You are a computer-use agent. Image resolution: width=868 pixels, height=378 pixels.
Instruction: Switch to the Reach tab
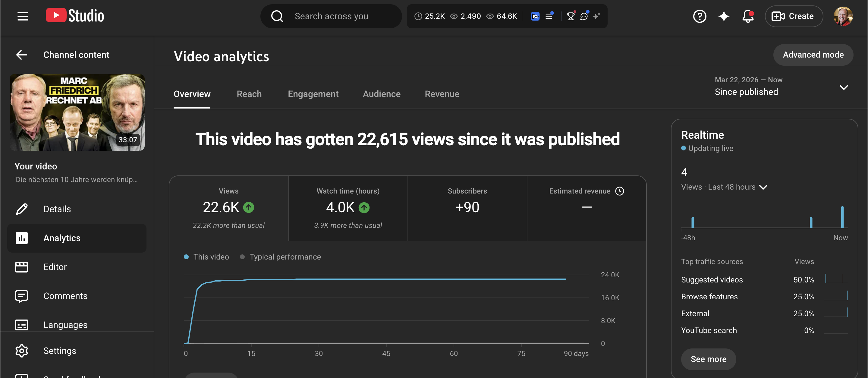pyautogui.click(x=249, y=94)
